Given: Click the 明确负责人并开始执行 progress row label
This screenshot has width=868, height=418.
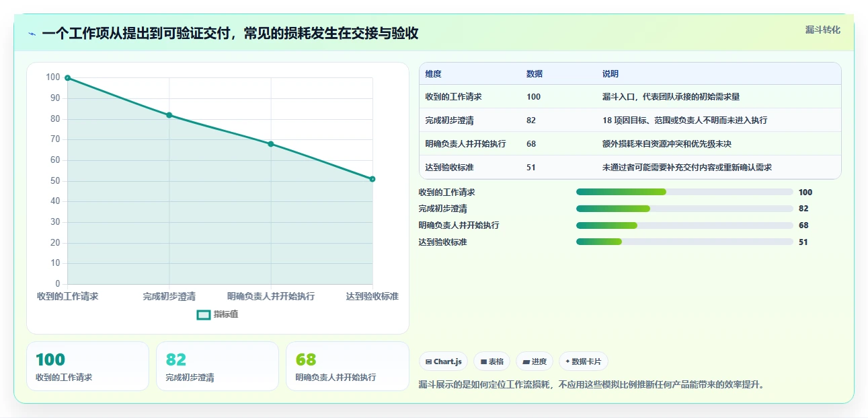Looking at the screenshot, I should click(459, 225).
